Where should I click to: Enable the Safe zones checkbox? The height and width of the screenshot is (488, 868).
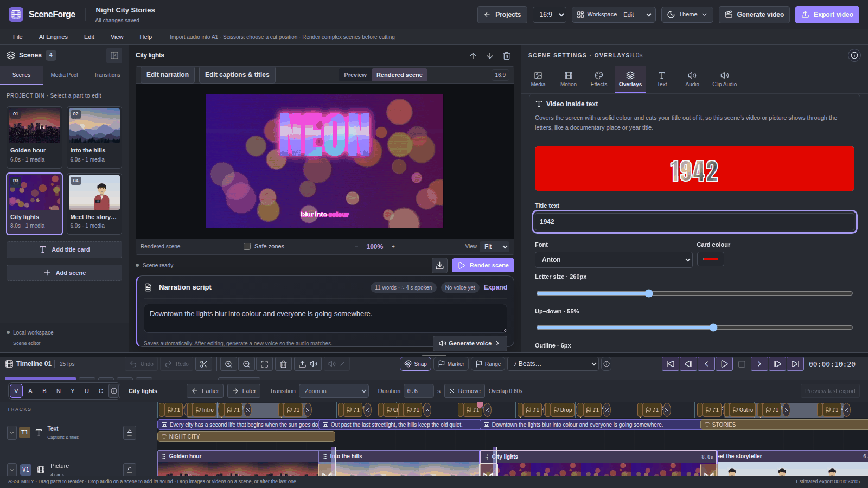point(247,246)
